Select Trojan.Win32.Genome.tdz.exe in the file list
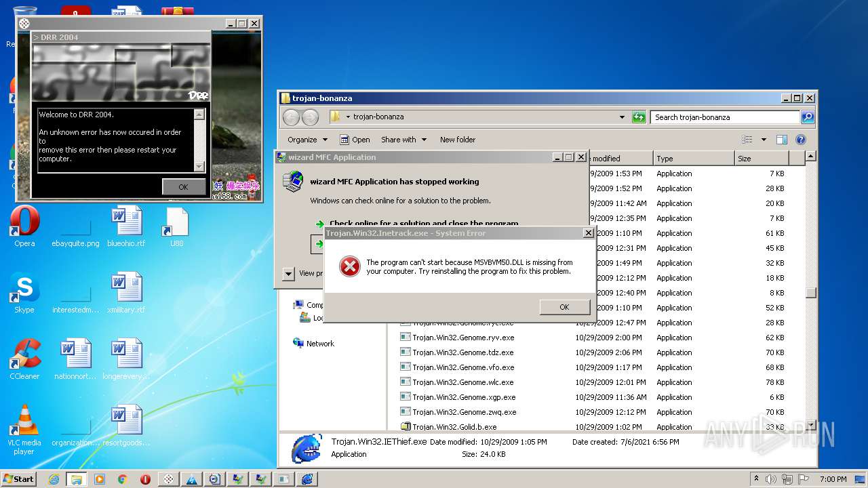868x488 pixels. point(463,352)
